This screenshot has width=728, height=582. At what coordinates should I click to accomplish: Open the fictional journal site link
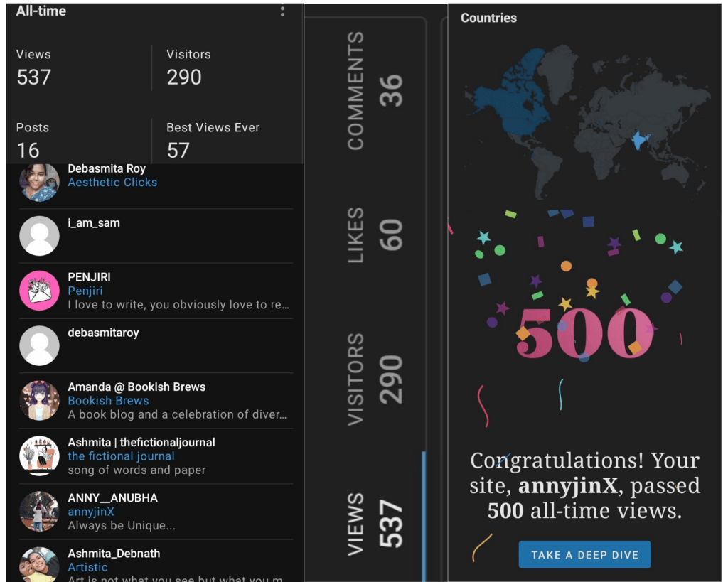(x=121, y=456)
